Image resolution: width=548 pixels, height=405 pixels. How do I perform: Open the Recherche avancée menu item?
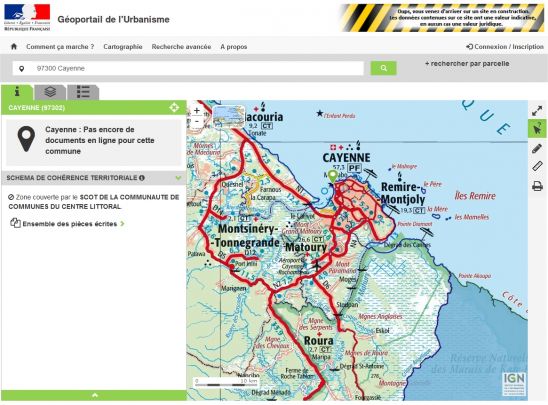[x=181, y=46]
